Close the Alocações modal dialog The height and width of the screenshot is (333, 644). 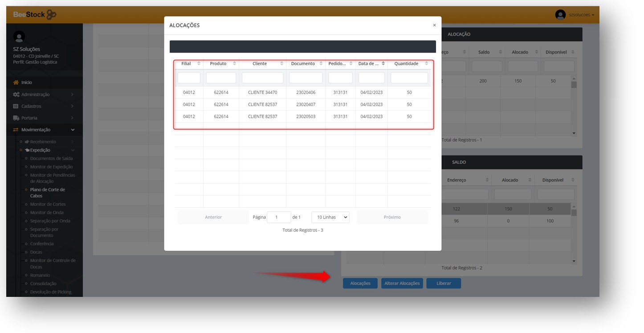[x=434, y=25]
